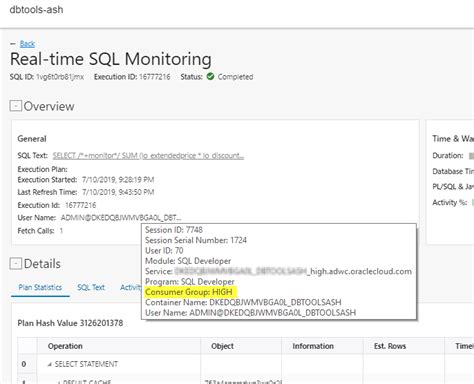This screenshot has height=384, width=474.
Task: Switch to the SQL Text tab
Action: (x=91, y=287)
